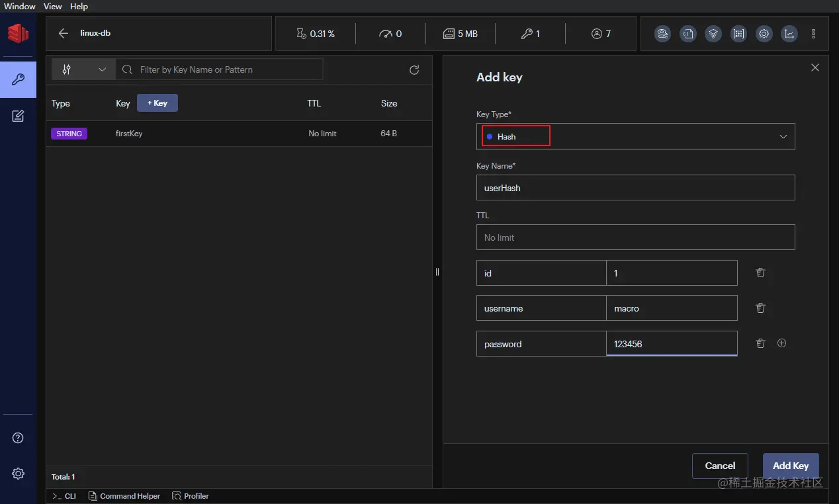Viewport: 839px width, 504px height.
Task: Click the value input containing macro
Action: pos(672,308)
